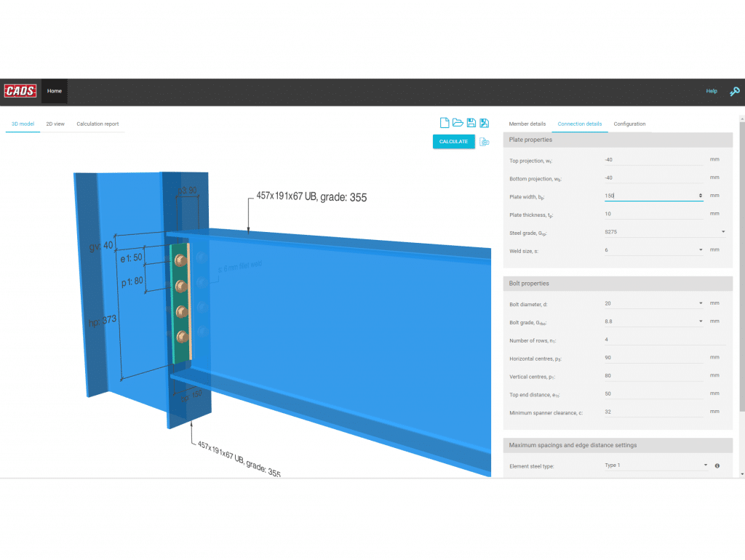Export the report using the document icon
Image resolution: width=745 pixels, height=560 pixels.
point(485,141)
